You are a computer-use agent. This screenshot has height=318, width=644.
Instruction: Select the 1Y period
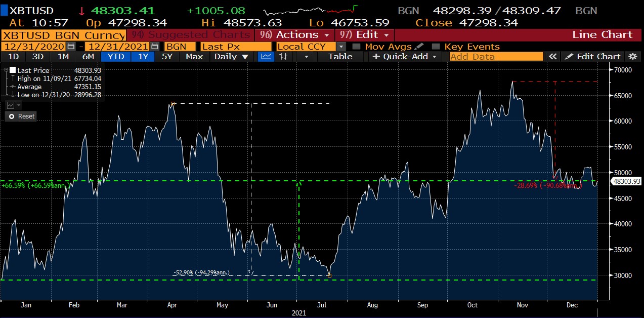pos(143,57)
